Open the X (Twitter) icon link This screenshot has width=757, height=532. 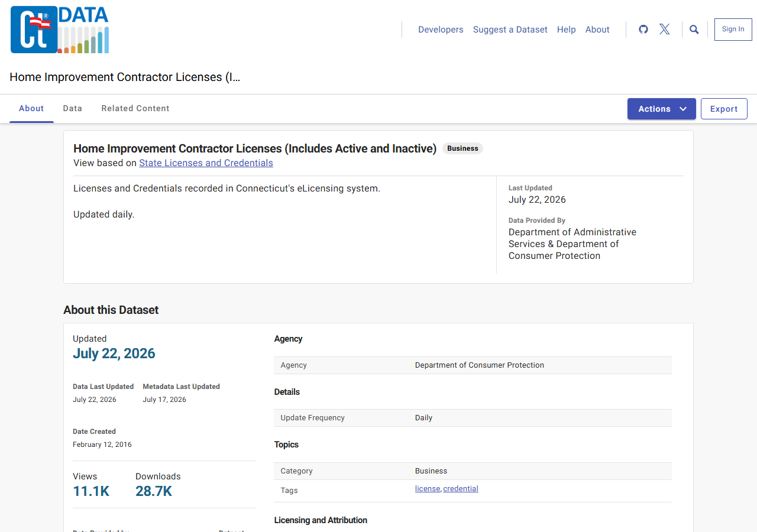[665, 30]
